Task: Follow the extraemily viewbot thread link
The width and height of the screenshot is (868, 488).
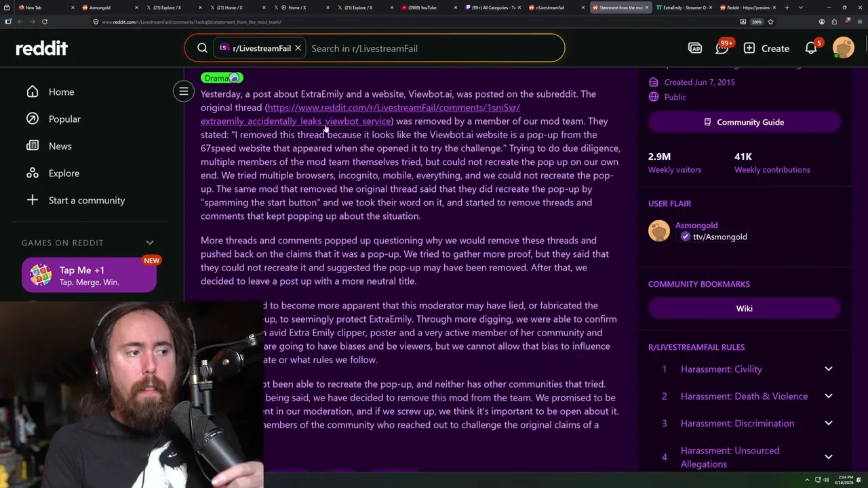Action: [x=361, y=114]
